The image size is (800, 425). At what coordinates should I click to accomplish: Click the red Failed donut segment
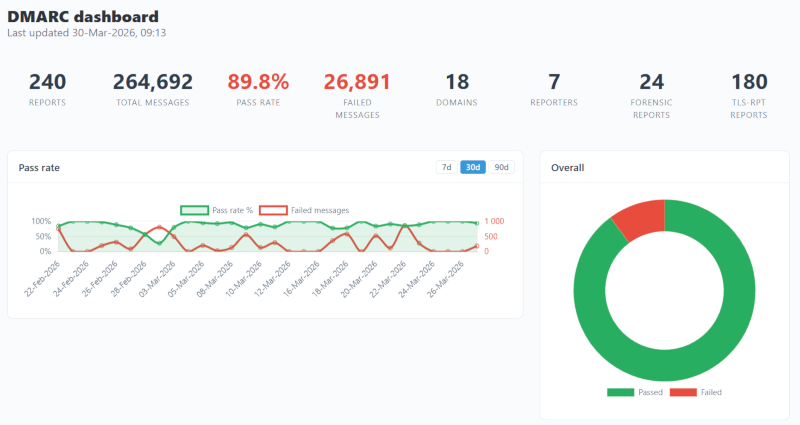click(636, 218)
